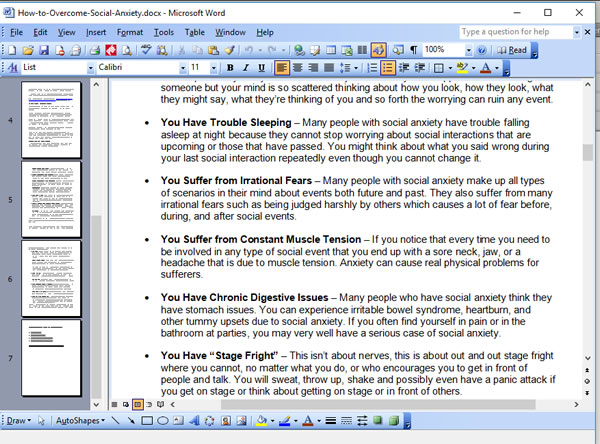Open Microsoft Word Help question icon
Viewport: 600px width, 444px height.
pos(482,50)
